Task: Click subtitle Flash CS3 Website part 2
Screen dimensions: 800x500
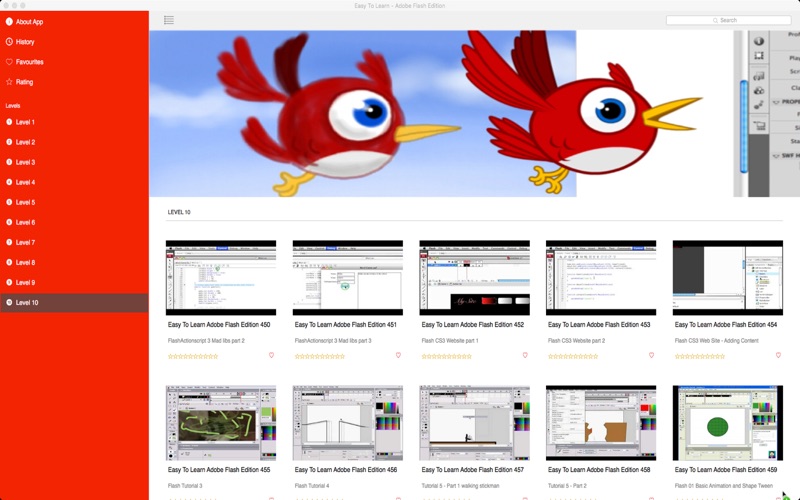Action: [577, 341]
